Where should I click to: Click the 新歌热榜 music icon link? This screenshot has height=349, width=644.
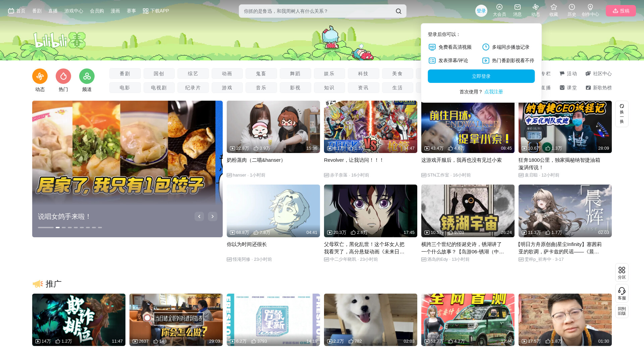pyautogui.click(x=599, y=88)
